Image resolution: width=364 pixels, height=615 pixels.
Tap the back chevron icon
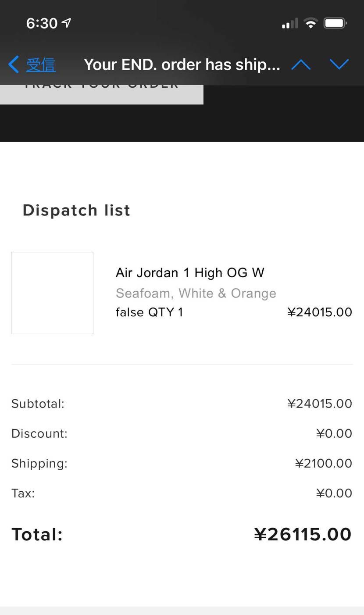(14, 64)
